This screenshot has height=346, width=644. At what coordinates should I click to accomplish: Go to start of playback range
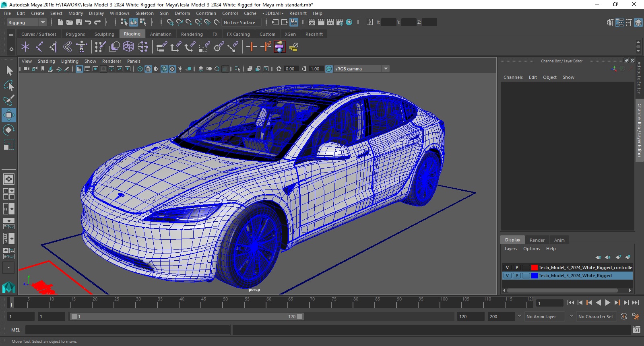click(571, 303)
